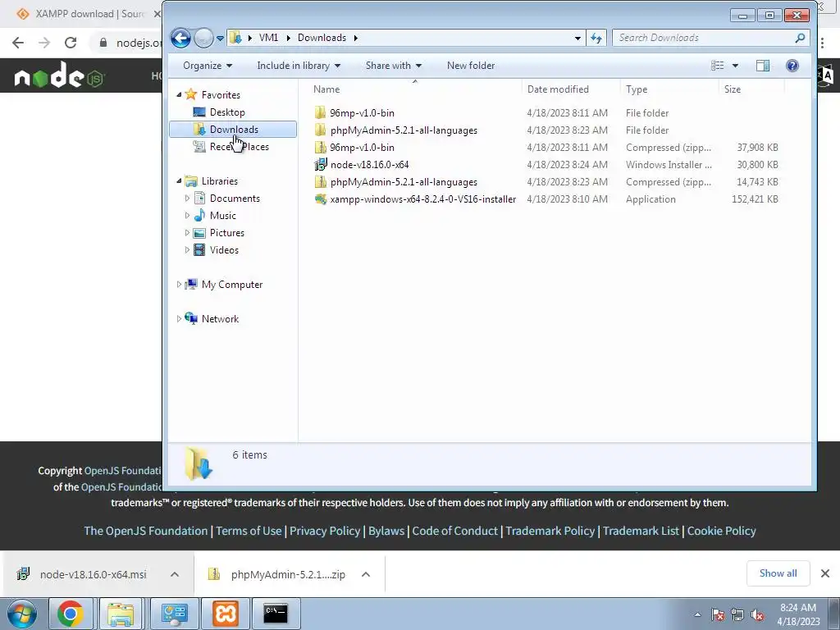
Task: Click the XAMPP taskbar icon
Action: (x=226, y=614)
